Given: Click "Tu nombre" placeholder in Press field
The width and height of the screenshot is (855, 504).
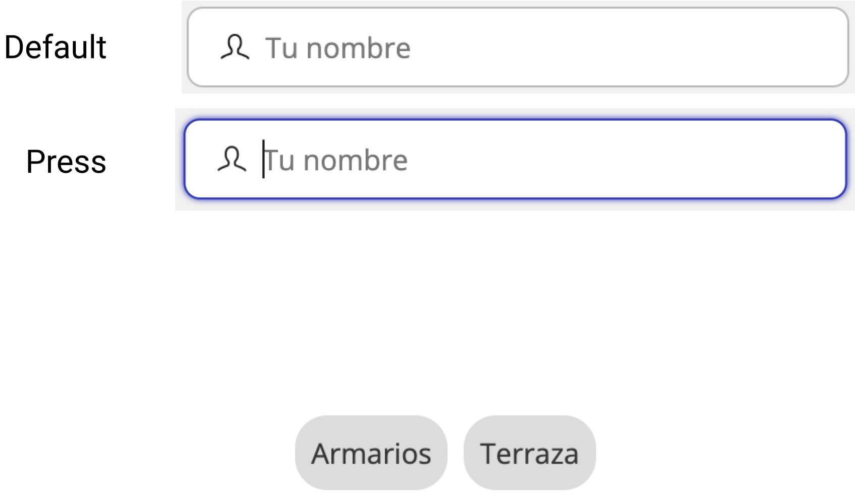Looking at the screenshot, I should point(335,161).
